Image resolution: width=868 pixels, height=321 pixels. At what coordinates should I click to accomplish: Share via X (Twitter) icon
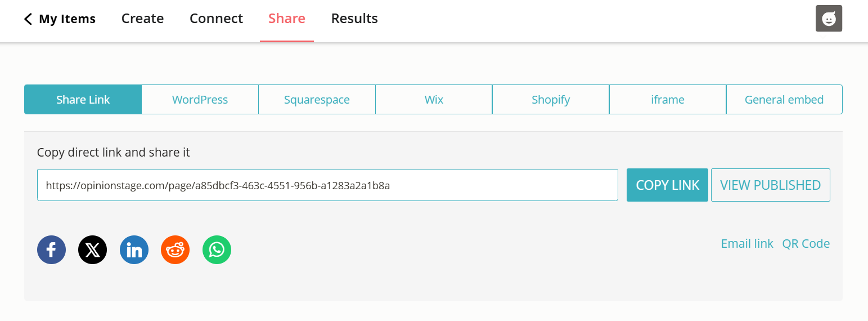click(x=92, y=249)
